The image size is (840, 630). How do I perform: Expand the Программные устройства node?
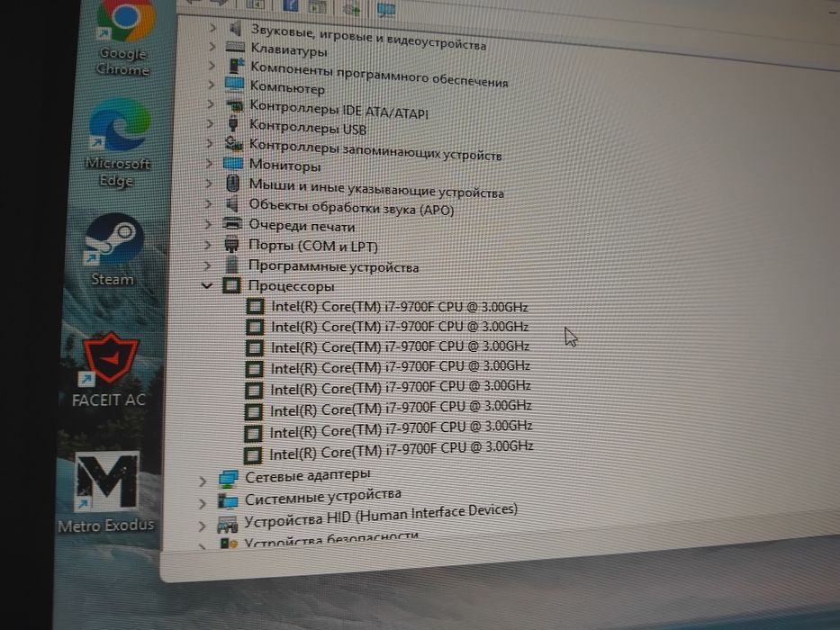(207, 265)
